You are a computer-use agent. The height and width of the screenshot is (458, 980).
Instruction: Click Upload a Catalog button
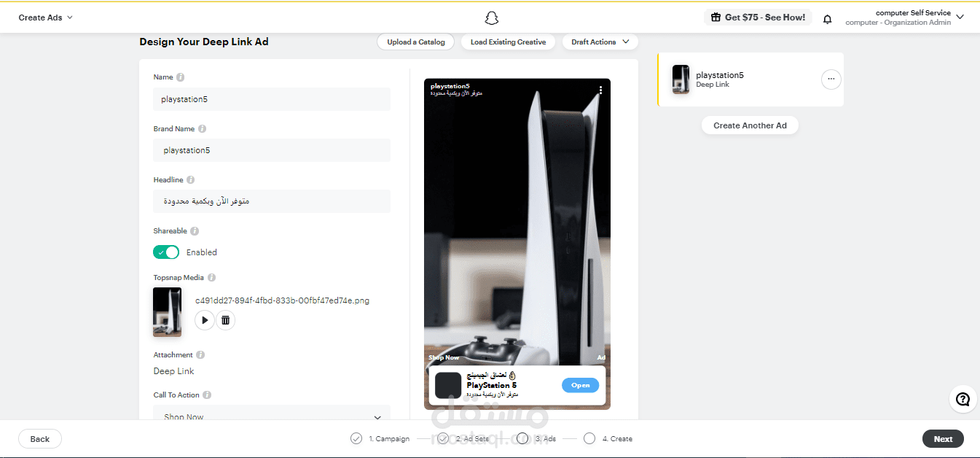point(416,42)
